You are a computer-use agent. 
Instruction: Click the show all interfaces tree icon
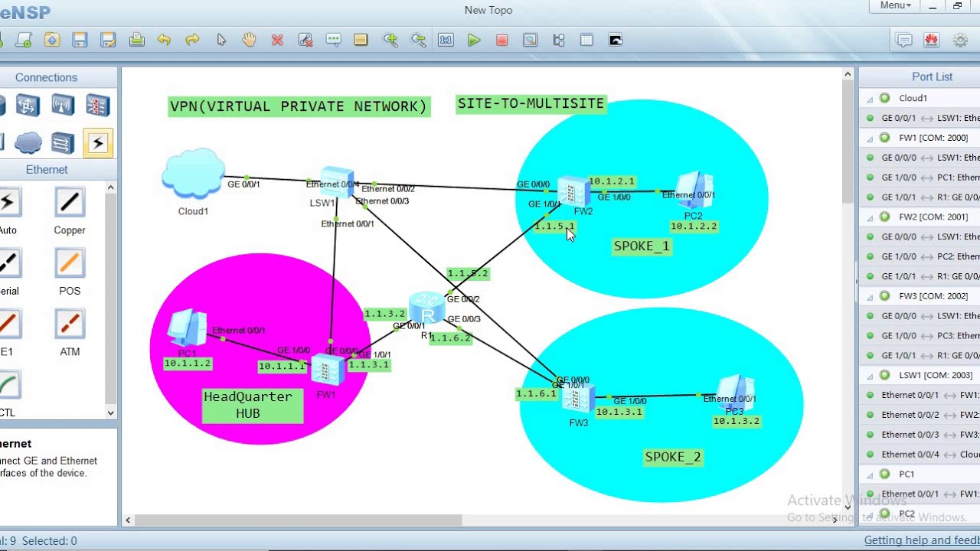(x=558, y=40)
